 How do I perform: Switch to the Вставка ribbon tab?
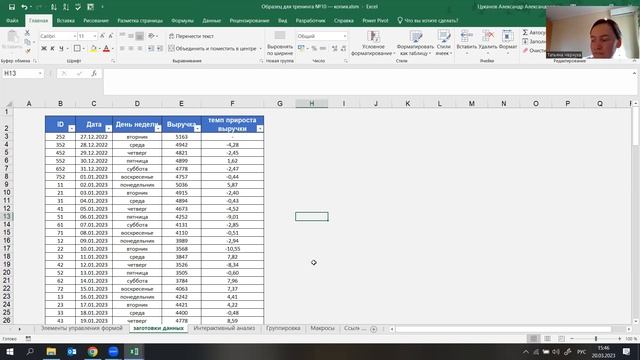[x=65, y=20]
